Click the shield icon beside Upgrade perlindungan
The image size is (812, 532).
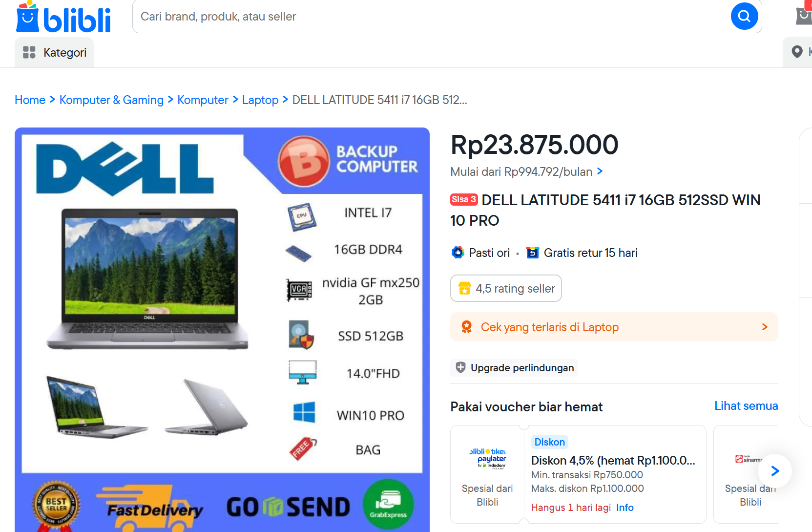[x=460, y=367]
